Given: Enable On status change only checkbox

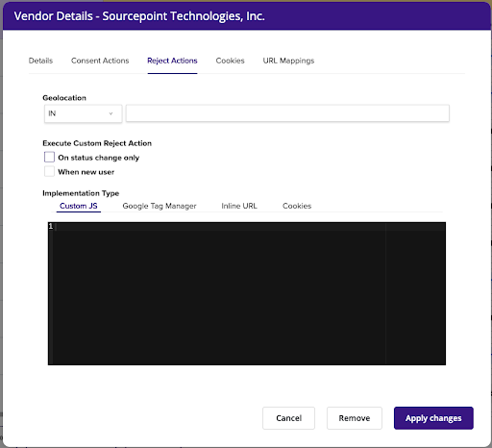Looking at the screenshot, I should (49, 157).
